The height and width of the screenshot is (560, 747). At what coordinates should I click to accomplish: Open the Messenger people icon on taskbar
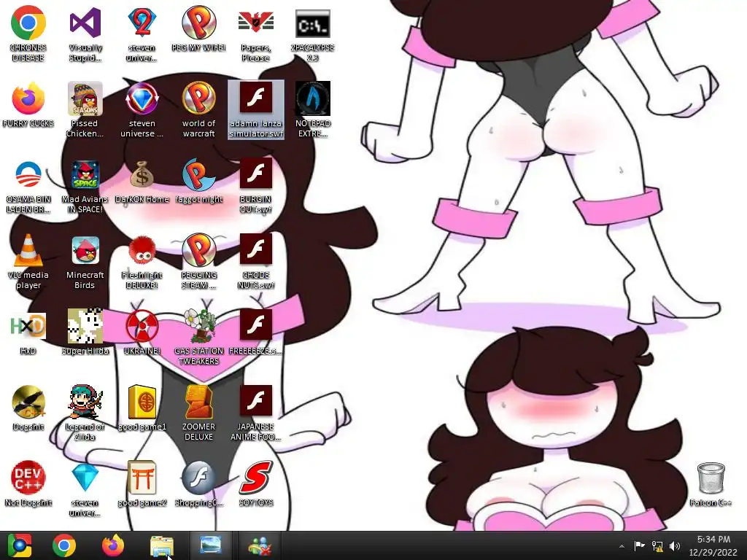(260, 545)
